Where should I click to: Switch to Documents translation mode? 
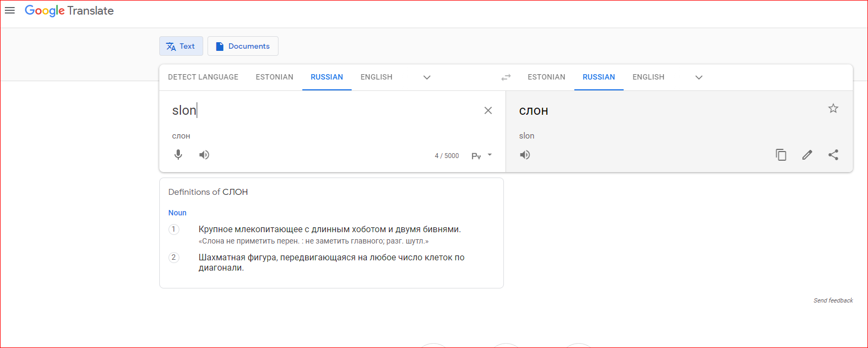[243, 46]
